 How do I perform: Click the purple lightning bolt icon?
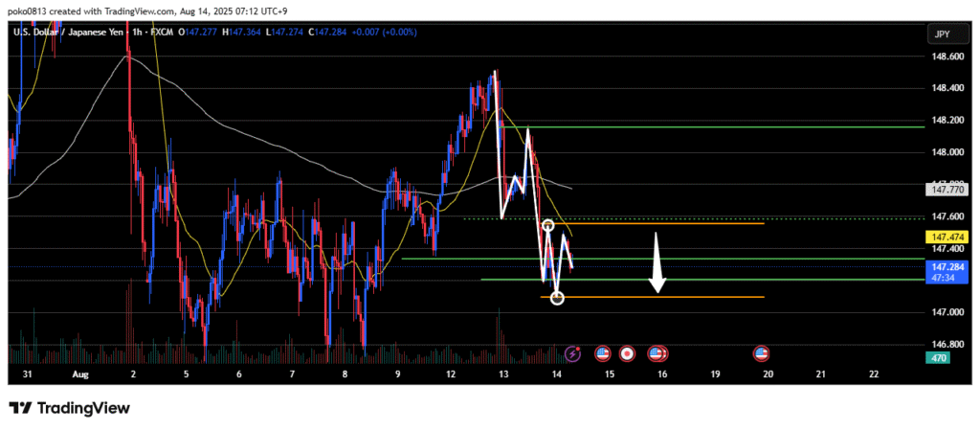click(x=572, y=353)
